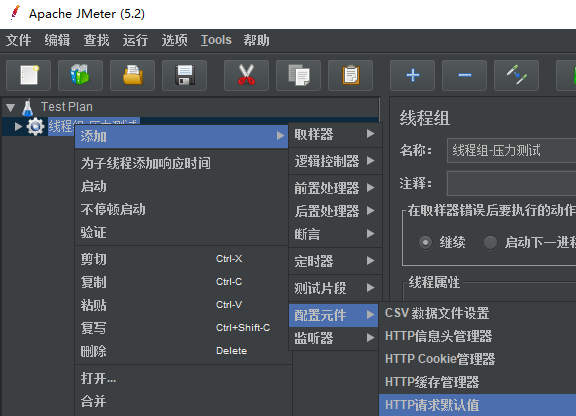Click the JMeter feather logo in title bar
Viewport: 576px width, 416px height.
[x=15, y=13]
